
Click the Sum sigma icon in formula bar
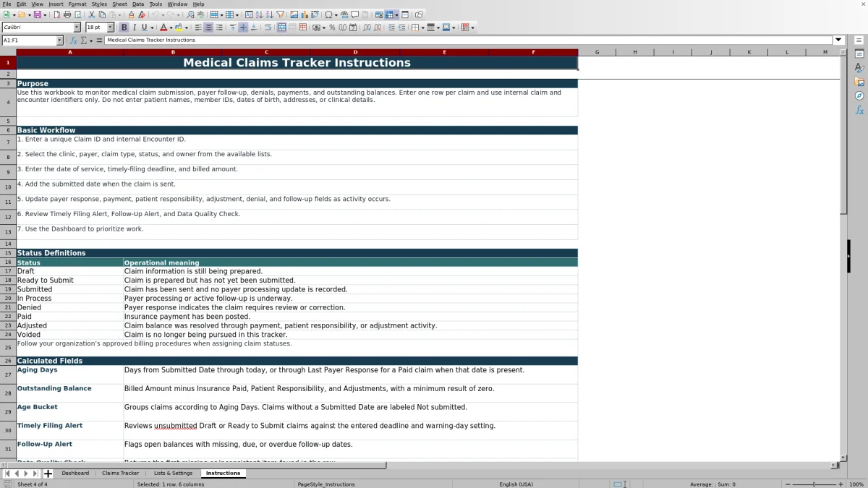(85, 40)
